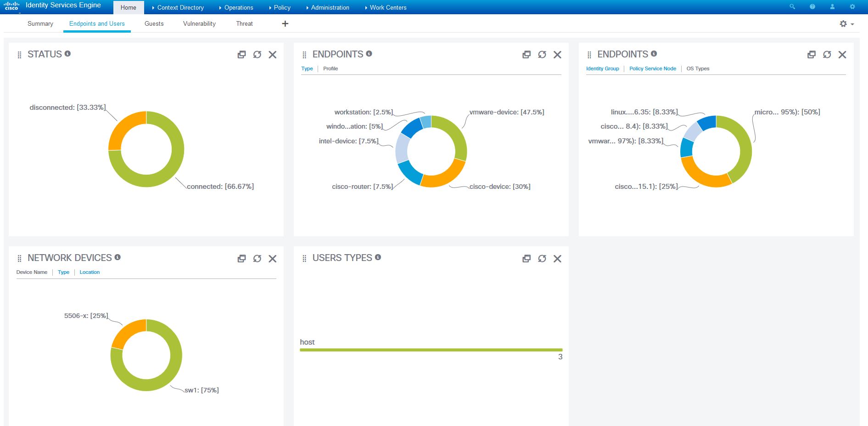Viewport: 868px width, 426px height.
Task: Refresh the NETWORK DEVICES dashlet
Action: point(257,259)
